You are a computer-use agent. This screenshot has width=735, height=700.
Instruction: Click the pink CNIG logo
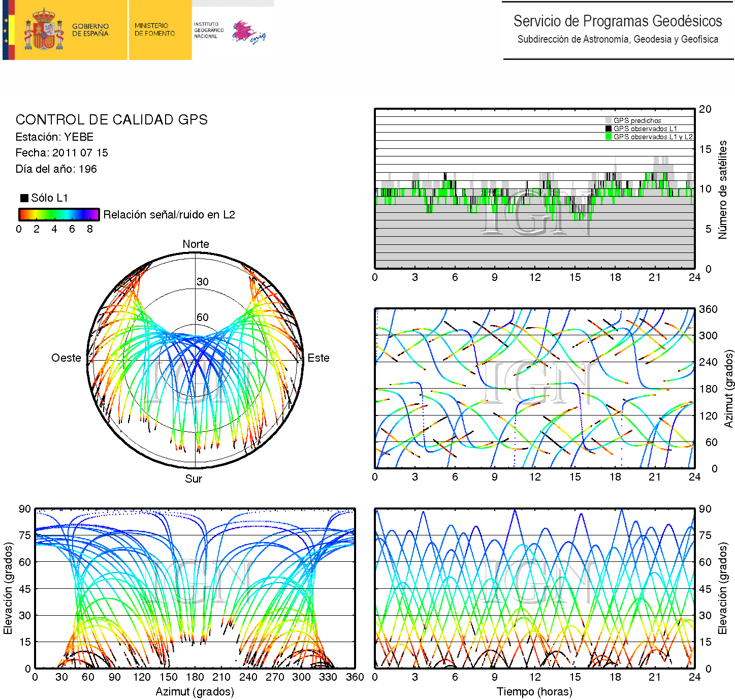(248, 32)
